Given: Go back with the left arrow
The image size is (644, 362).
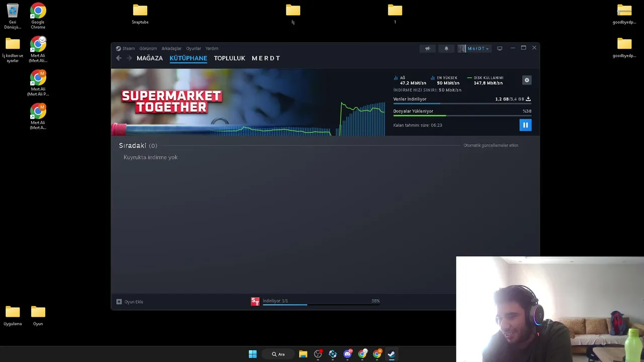Looking at the screenshot, I should pos(119,58).
